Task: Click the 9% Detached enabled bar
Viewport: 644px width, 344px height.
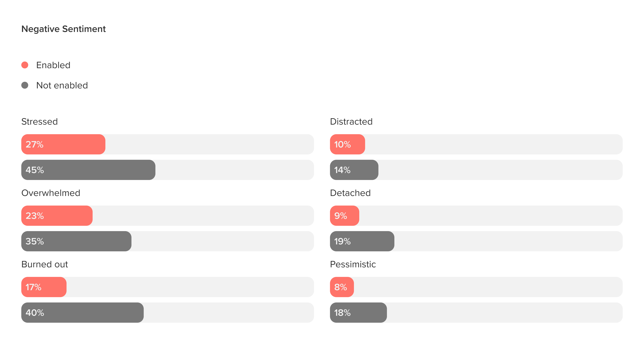Action: [x=345, y=216]
